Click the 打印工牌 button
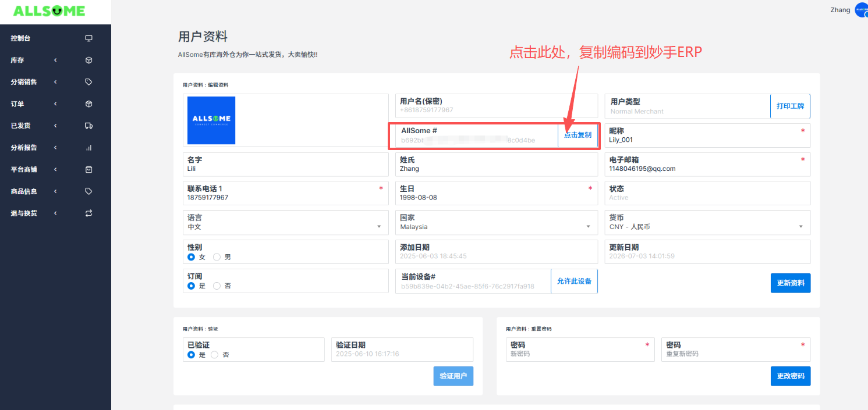The image size is (868, 410). (790, 106)
